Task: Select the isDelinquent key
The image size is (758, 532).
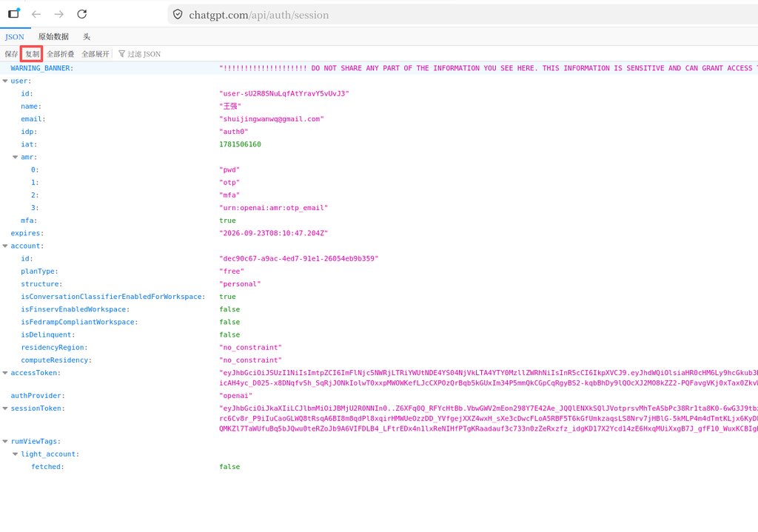Action: 48,335
